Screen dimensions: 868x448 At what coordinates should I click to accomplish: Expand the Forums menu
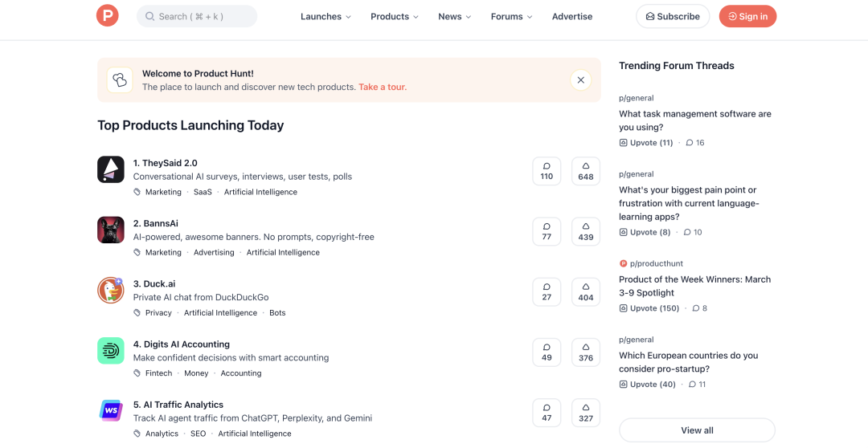[511, 17]
